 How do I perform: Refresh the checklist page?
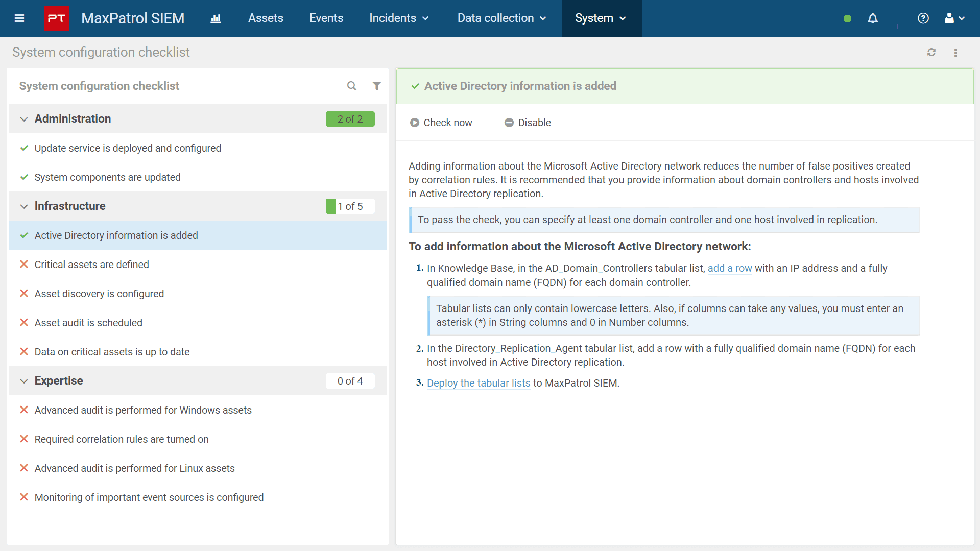[x=931, y=52]
